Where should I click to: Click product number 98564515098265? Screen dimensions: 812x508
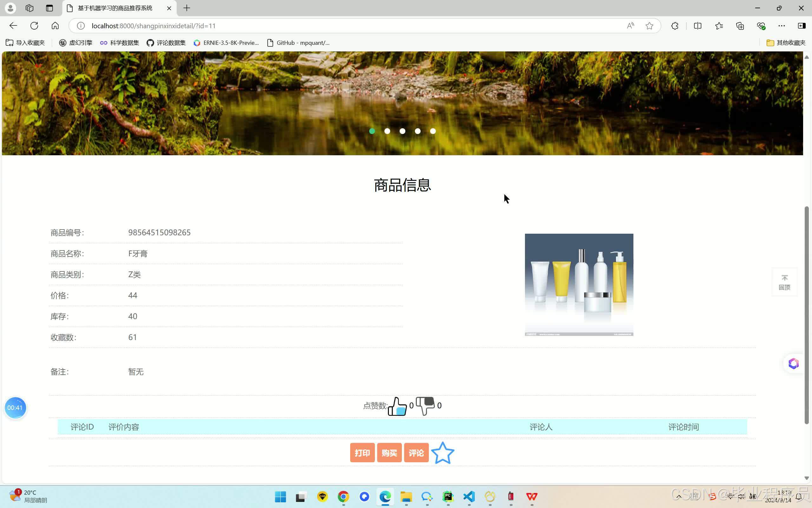[159, 232]
